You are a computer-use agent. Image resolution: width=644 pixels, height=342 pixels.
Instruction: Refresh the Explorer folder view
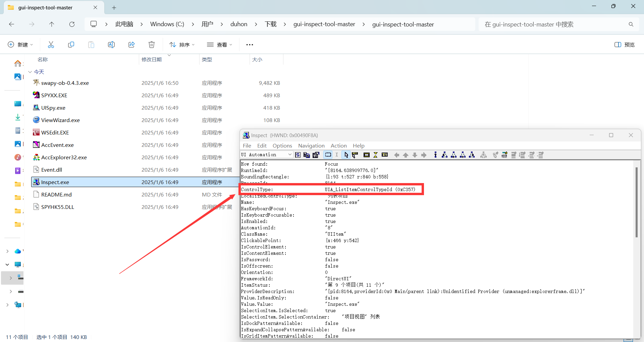click(x=72, y=24)
